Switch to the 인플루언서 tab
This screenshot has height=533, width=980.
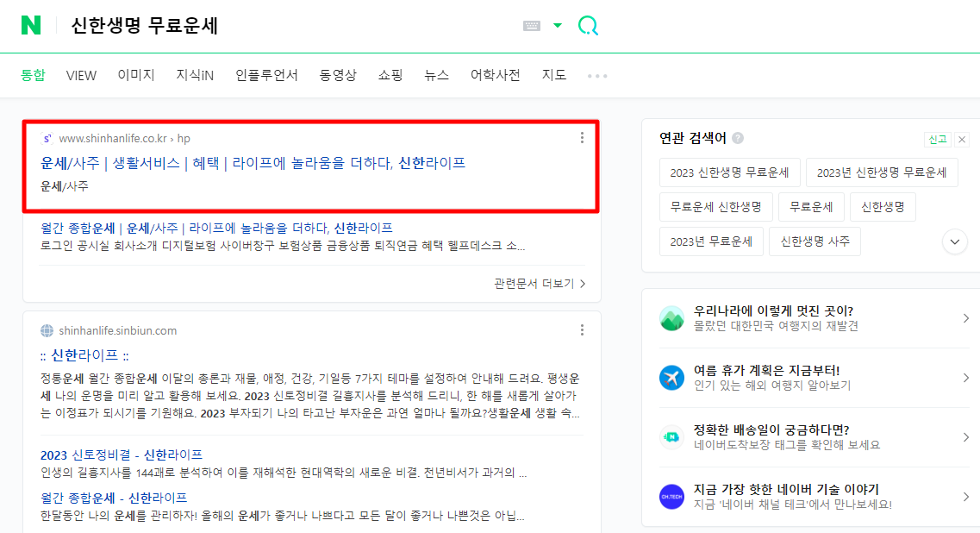coord(266,75)
